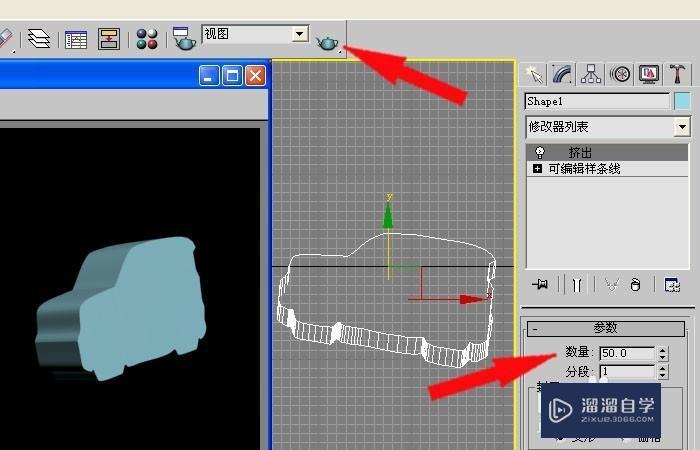Click the 数量 spinner arrows
The height and width of the screenshot is (450, 700).
[x=662, y=354]
